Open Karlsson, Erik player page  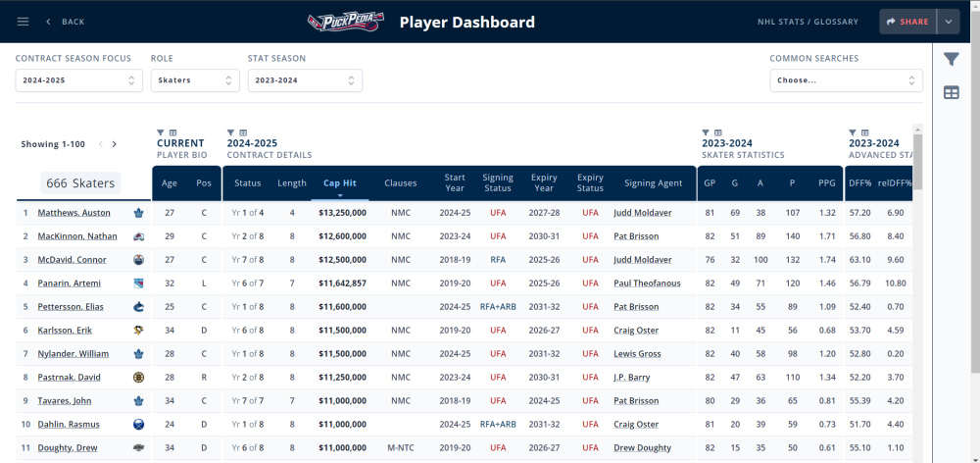click(x=63, y=331)
